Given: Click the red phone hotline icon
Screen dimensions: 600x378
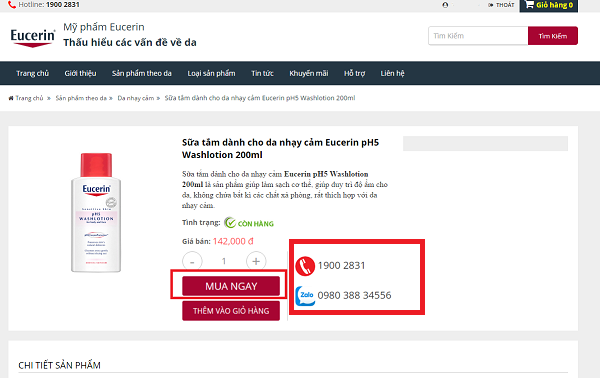Looking at the screenshot, I should click(305, 266).
